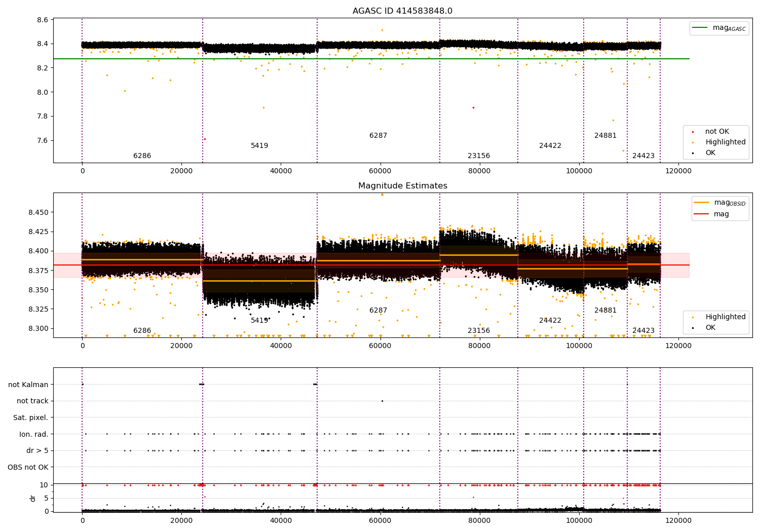Screen dimensions: 760x532
Task: Click the 8.425 y-axis tick label
Action: point(39,232)
